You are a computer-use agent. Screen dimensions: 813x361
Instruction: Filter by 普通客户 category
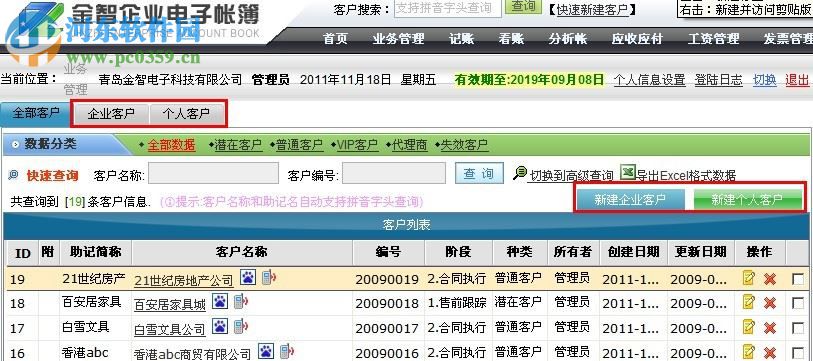(299, 145)
